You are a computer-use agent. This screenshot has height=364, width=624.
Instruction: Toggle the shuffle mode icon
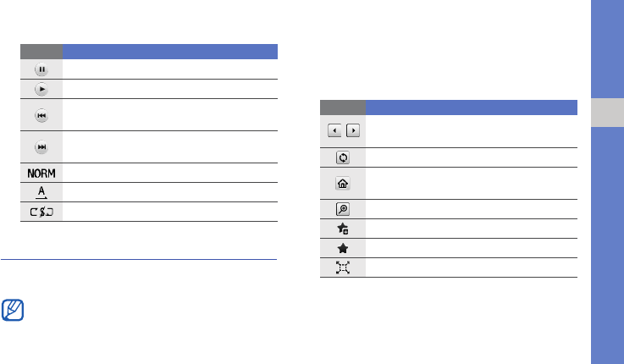pyautogui.click(x=41, y=212)
